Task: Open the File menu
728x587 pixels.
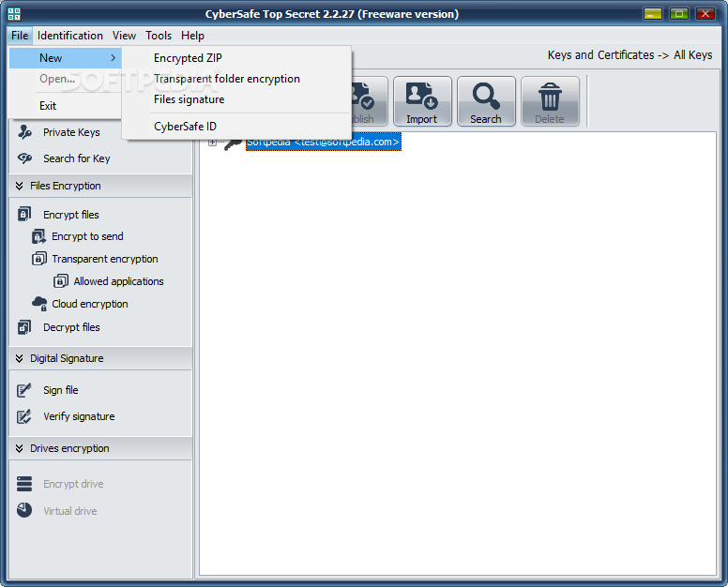Action: click(20, 36)
